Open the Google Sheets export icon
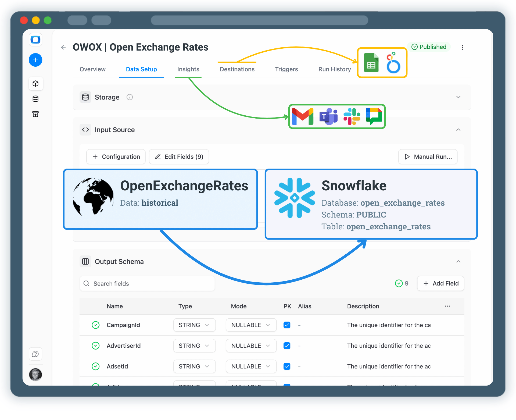This screenshot has height=420, width=516. [371, 63]
